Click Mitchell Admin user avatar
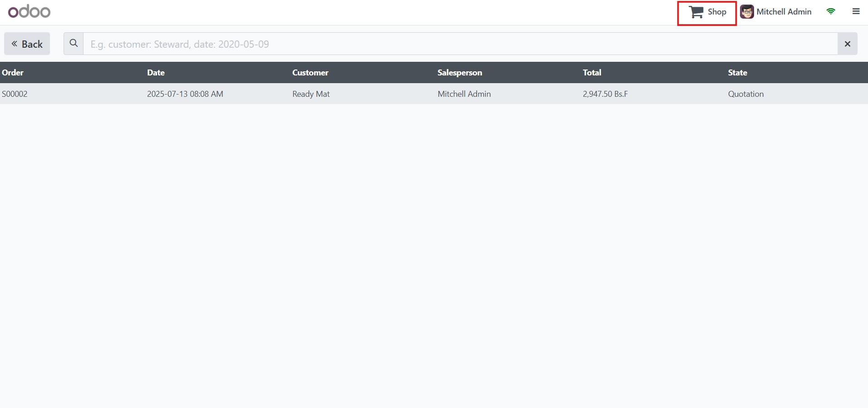868x408 pixels. point(747,12)
